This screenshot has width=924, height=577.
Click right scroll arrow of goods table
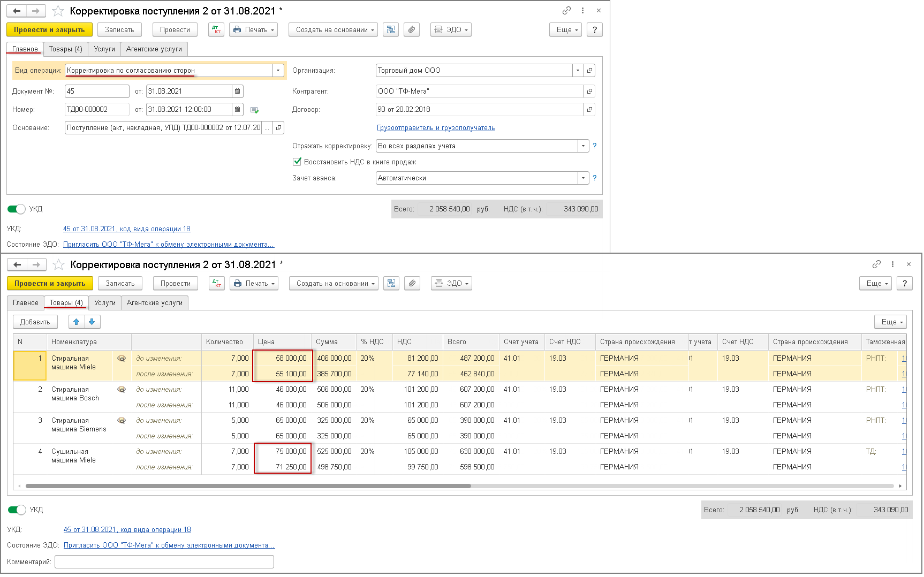900,486
